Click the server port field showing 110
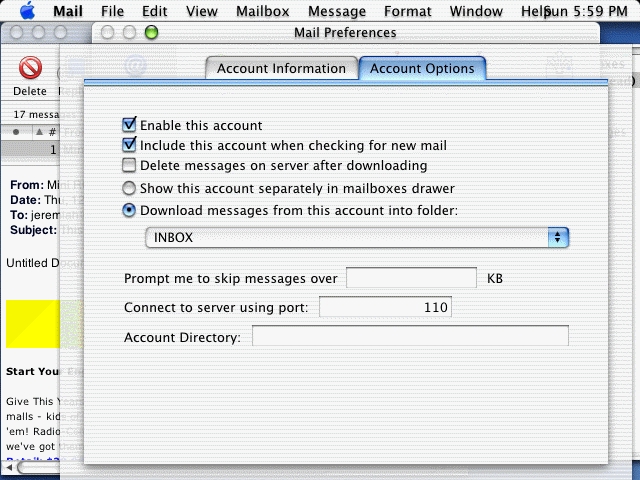This screenshot has height=480, width=640. click(x=385, y=307)
